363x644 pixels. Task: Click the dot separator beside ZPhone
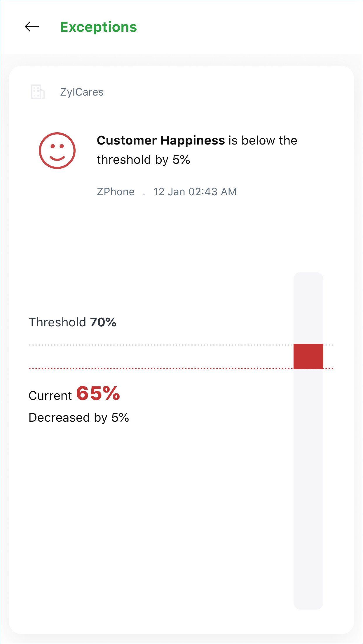(144, 194)
